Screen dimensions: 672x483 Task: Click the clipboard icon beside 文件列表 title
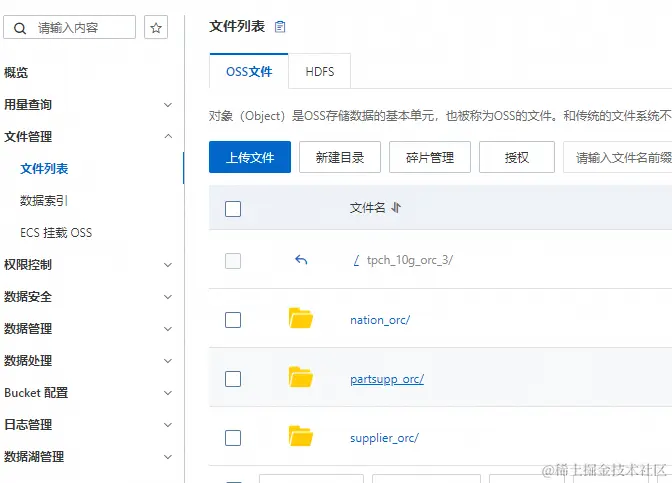point(280,27)
